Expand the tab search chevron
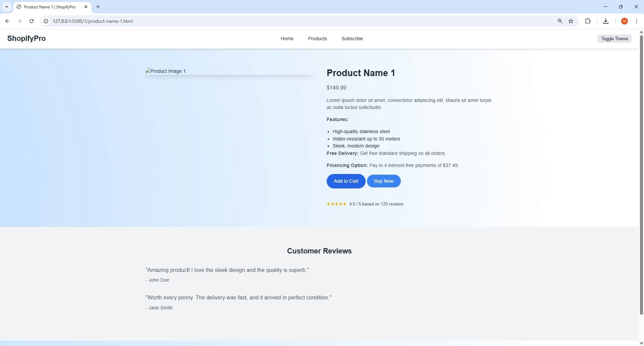The height and width of the screenshot is (346, 644). click(6, 7)
